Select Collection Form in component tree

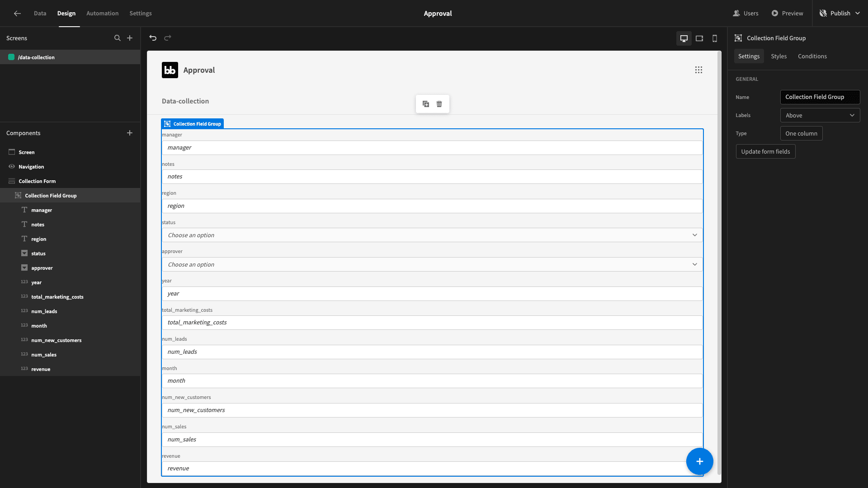(70, 181)
